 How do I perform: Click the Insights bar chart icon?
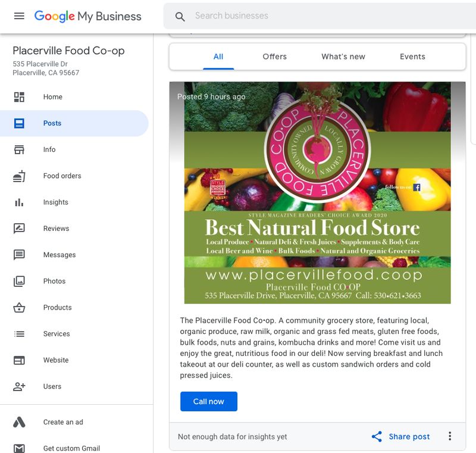point(19,202)
